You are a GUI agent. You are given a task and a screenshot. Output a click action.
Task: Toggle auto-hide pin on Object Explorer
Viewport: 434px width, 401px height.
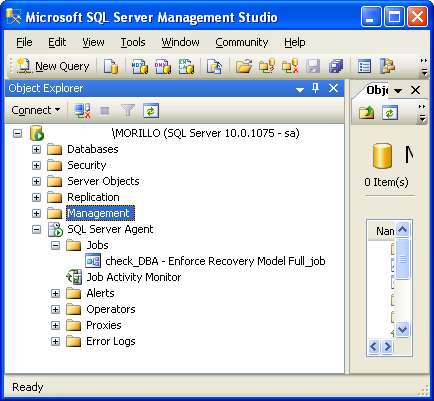click(315, 88)
